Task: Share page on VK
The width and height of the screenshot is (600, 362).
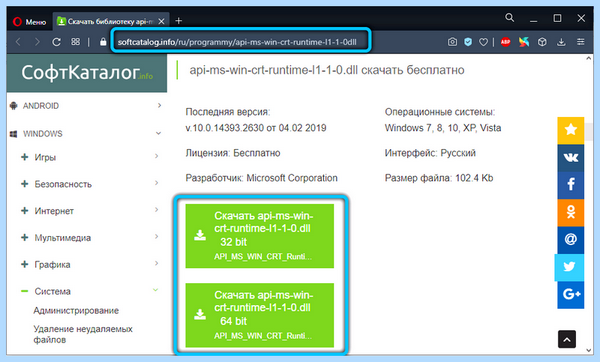Action: pyautogui.click(x=571, y=158)
